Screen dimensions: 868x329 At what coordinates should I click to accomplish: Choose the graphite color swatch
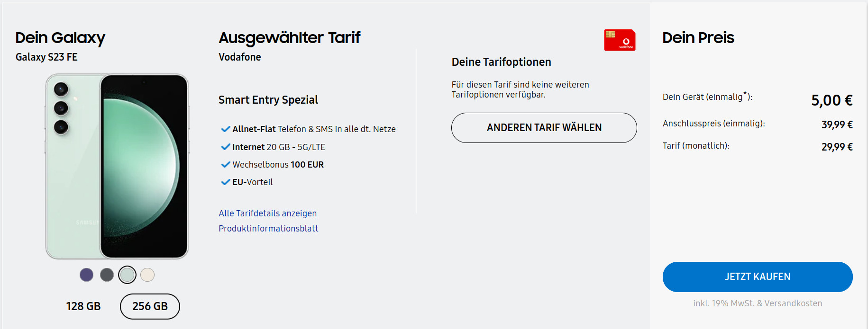pos(106,275)
